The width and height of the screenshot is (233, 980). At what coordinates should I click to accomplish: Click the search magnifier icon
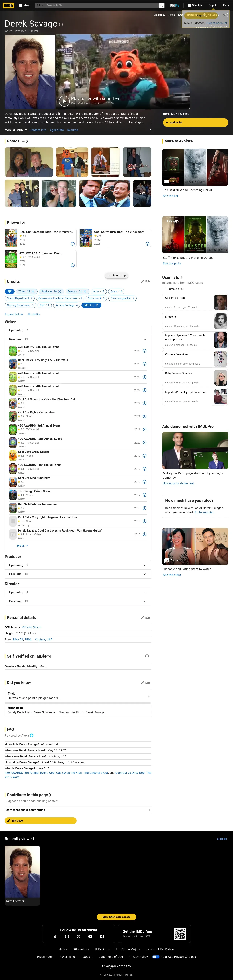pyautogui.click(x=162, y=5)
